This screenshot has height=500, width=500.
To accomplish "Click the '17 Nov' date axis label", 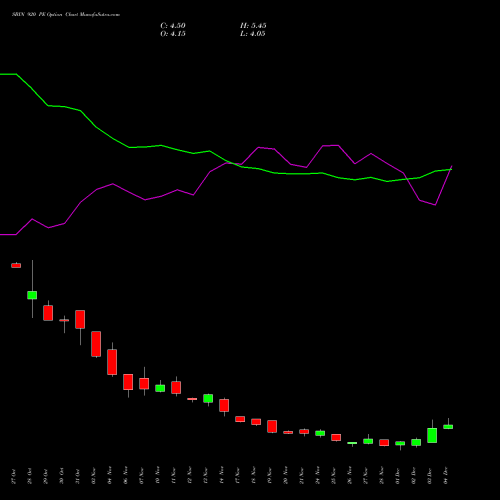I will point(238,476).
